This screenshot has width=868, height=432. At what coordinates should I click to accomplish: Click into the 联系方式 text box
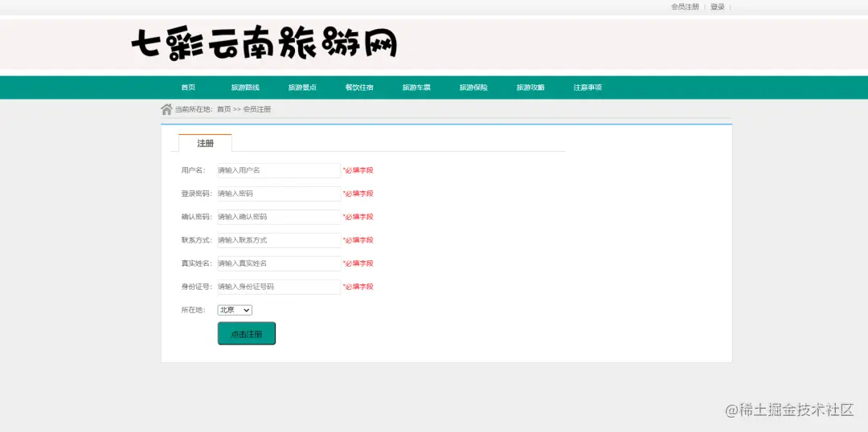point(279,240)
